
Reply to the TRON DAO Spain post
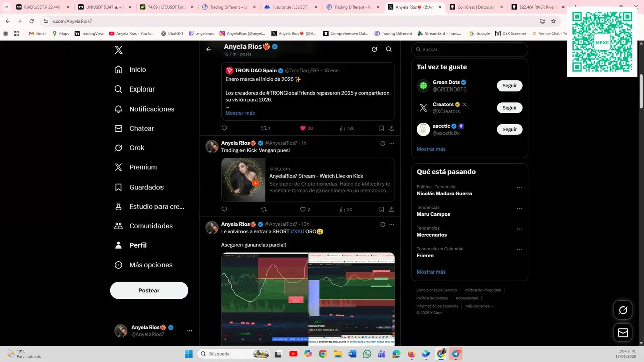pyautogui.click(x=224, y=128)
